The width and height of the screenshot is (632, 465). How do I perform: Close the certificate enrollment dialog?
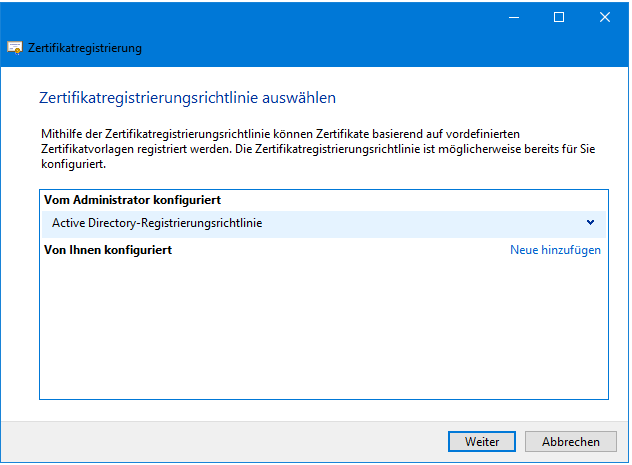coord(605,16)
